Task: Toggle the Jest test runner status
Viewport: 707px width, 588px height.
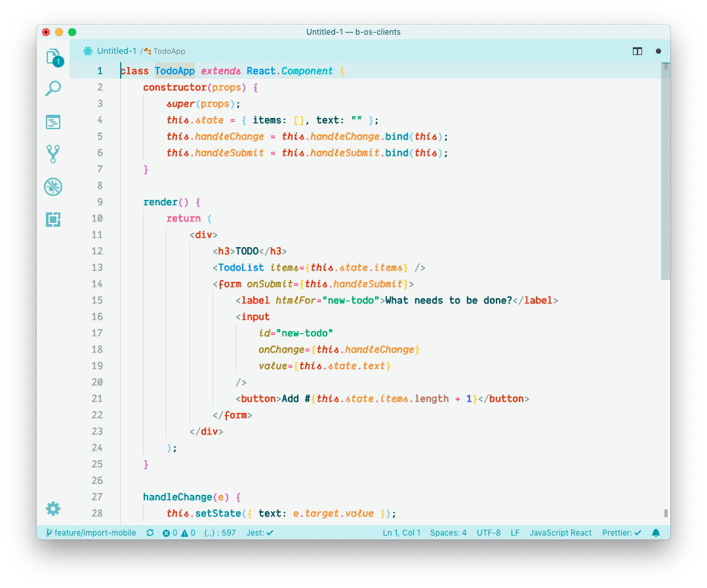Action: (260, 533)
